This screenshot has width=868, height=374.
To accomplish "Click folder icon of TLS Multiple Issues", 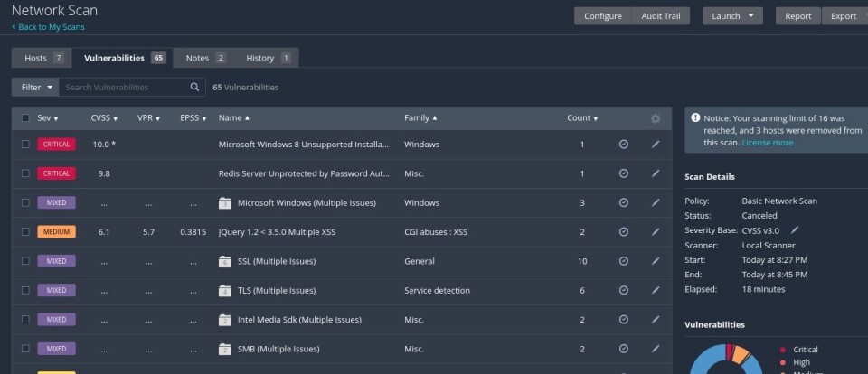I will point(225,291).
